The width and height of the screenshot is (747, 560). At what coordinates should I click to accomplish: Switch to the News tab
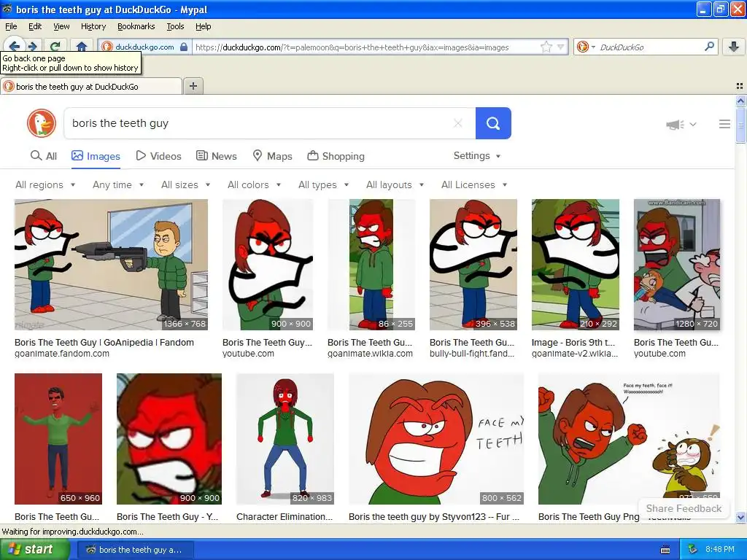tap(217, 156)
